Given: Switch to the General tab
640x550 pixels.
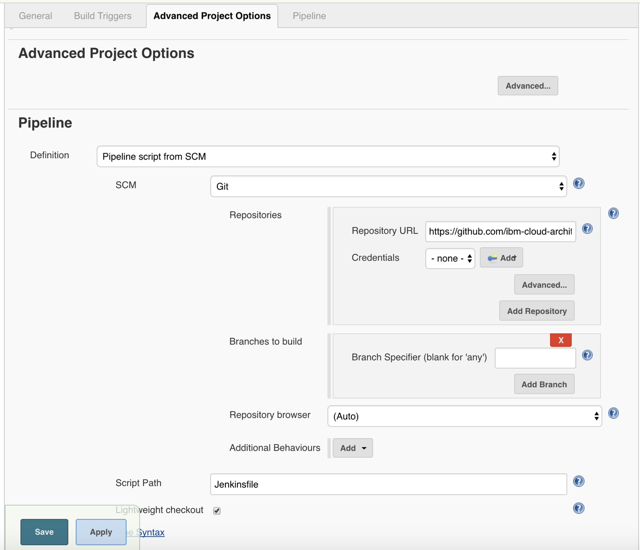Looking at the screenshot, I should click(x=36, y=16).
